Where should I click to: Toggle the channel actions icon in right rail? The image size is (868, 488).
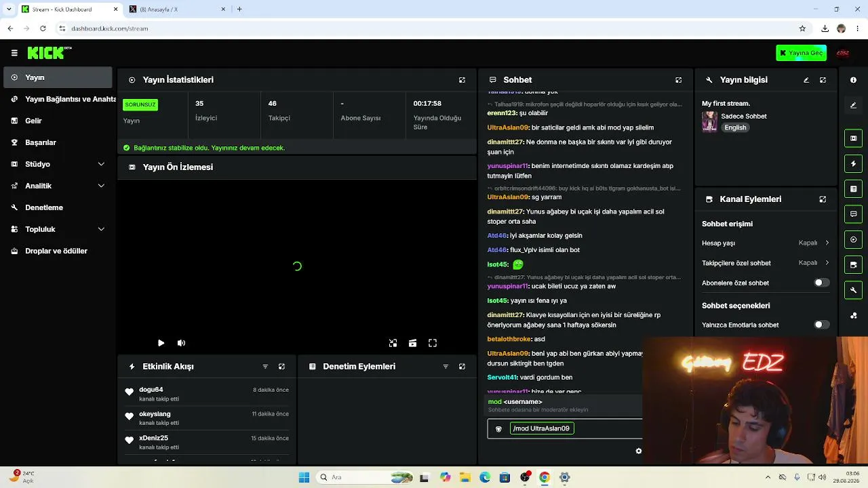pos(853,264)
